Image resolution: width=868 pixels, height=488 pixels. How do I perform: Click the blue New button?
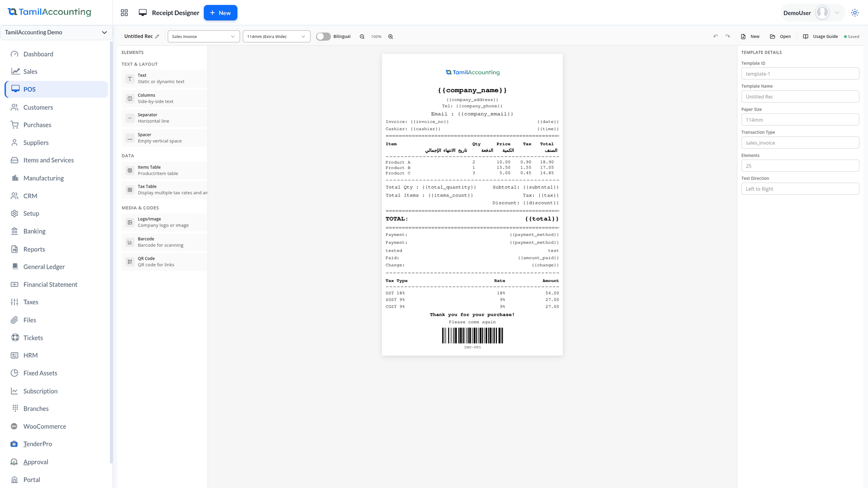[x=221, y=13]
